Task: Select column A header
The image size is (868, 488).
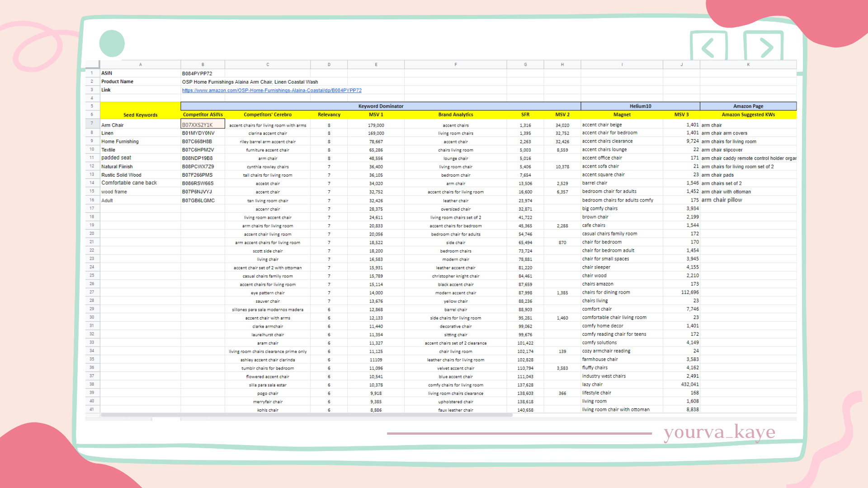Action: 141,65
